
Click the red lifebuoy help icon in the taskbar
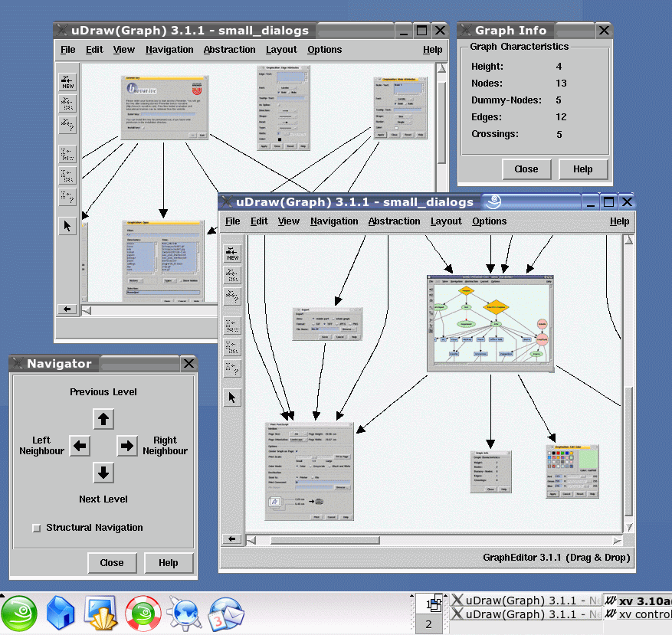pos(143,614)
